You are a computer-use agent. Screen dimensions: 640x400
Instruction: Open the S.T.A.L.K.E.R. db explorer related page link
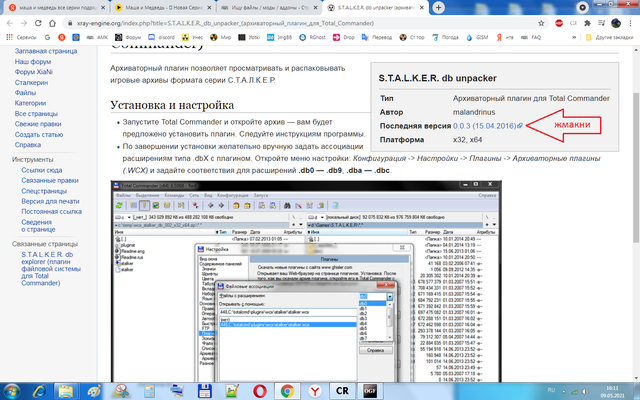(x=51, y=269)
